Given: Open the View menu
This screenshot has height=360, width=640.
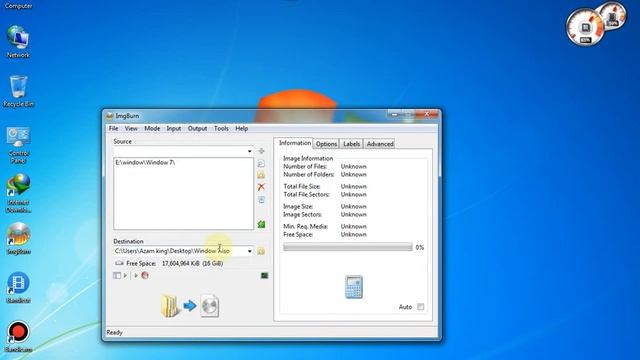Looking at the screenshot, I should 131,129.
